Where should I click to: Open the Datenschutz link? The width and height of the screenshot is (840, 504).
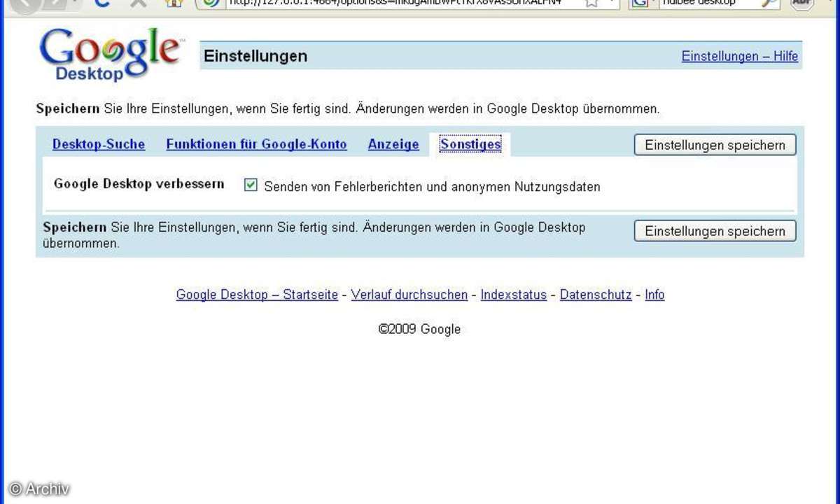coord(596,295)
